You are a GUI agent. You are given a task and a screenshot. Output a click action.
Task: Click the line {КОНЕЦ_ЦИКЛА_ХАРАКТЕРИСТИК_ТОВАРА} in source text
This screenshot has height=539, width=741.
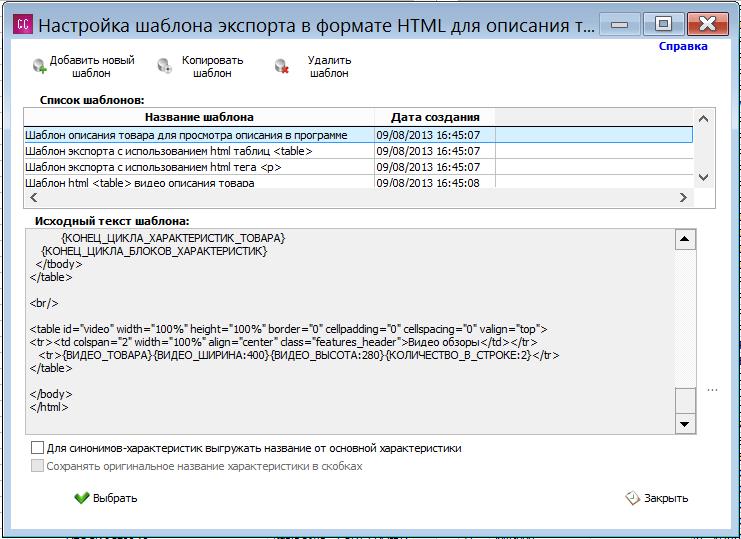(x=173, y=239)
